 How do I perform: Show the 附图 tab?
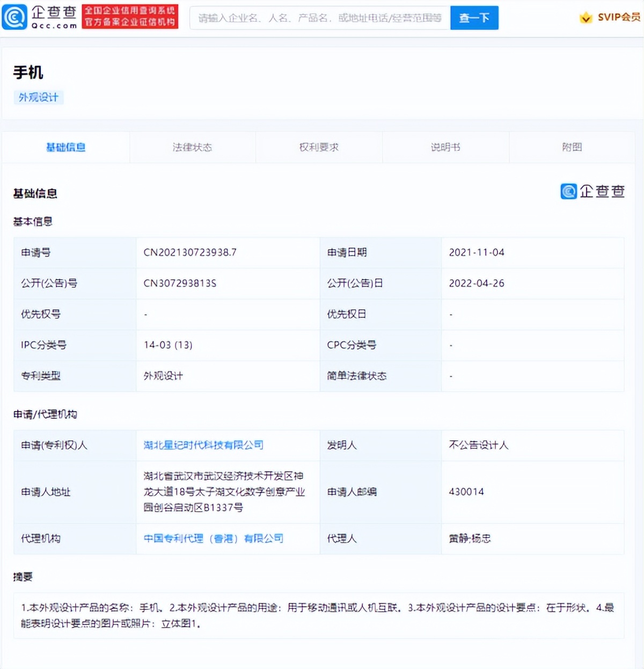(572, 147)
